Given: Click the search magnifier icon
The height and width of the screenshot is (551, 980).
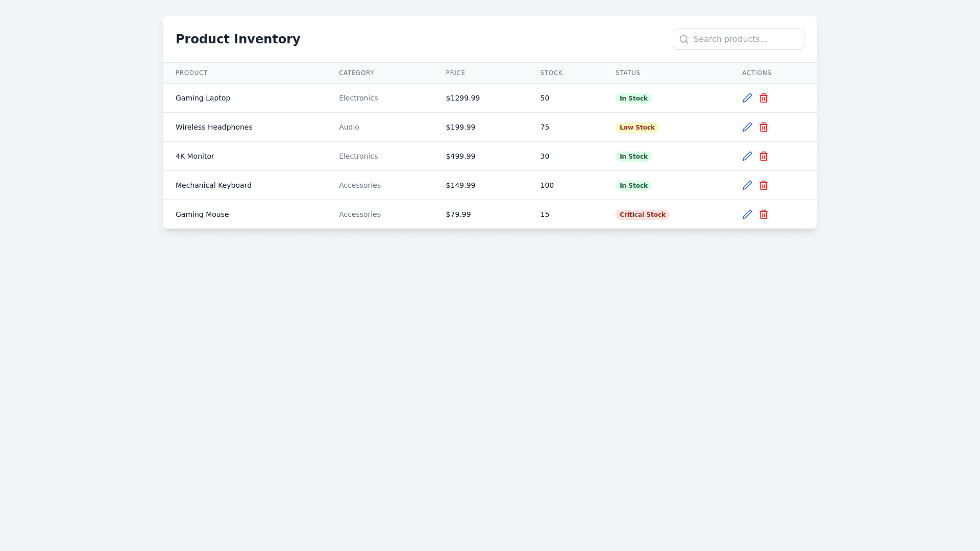Looking at the screenshot, I should [x=684, y=39].
